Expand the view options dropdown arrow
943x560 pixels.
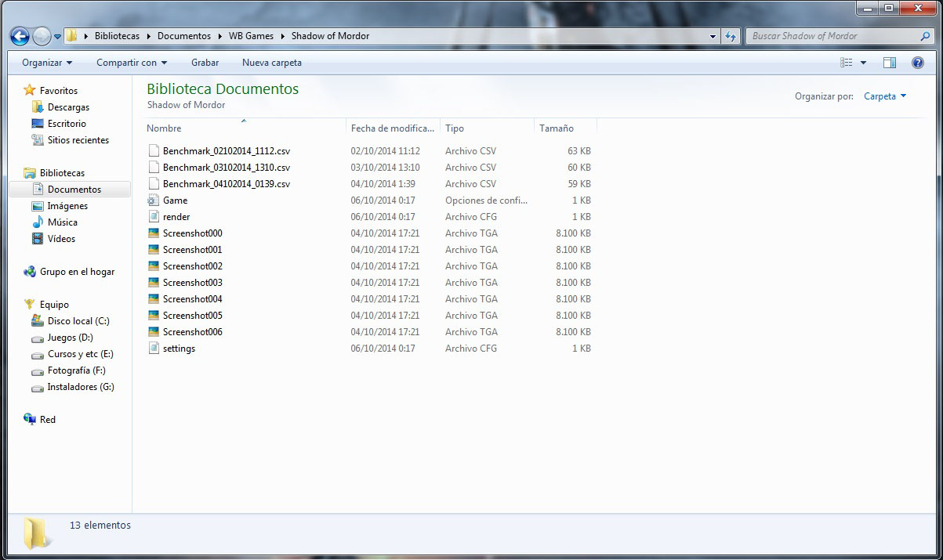point(864,63)
